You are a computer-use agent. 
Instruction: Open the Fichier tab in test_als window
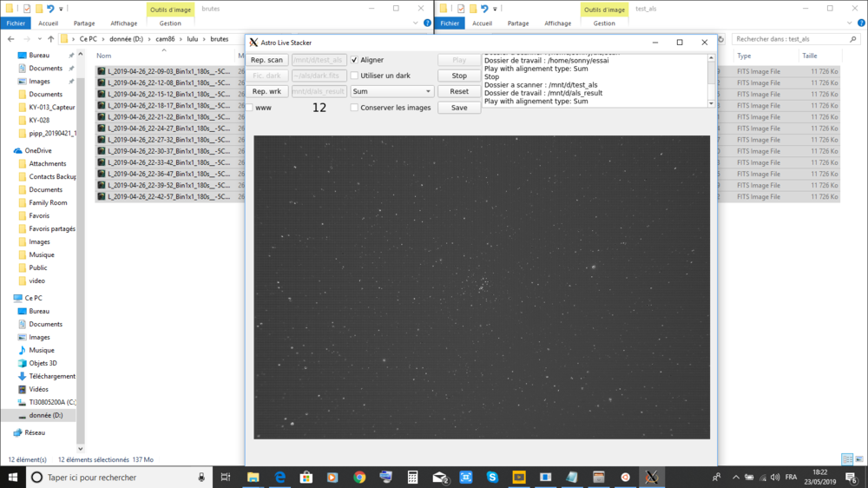pos(450,23)
